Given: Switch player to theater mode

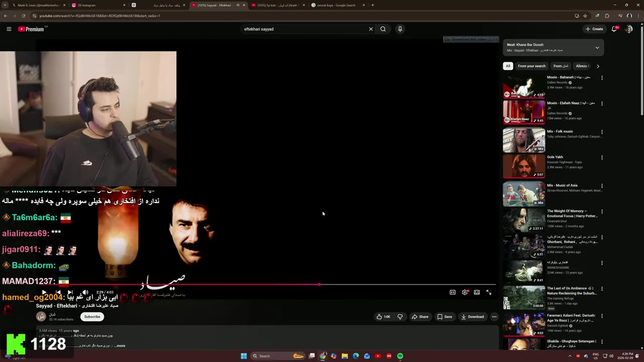Looking at the screenshot, I should (x=477, y=292).
